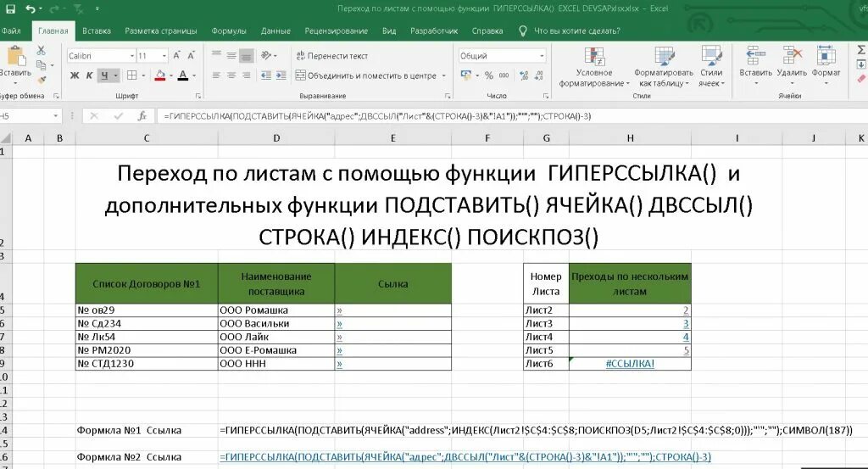Viewport: 868px width, 469px height.
Task: Open the font size 11 dropdown
Action: coord(164,56)
